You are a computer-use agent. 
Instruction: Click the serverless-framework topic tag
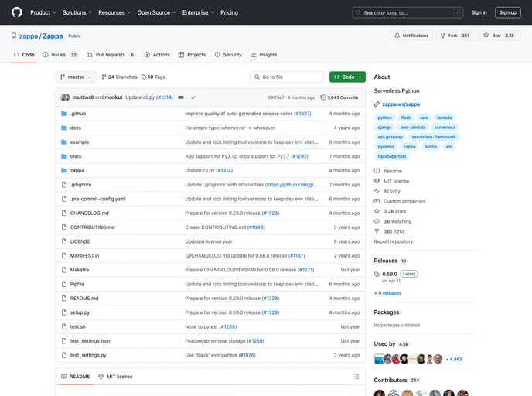(x=433, y=137)
